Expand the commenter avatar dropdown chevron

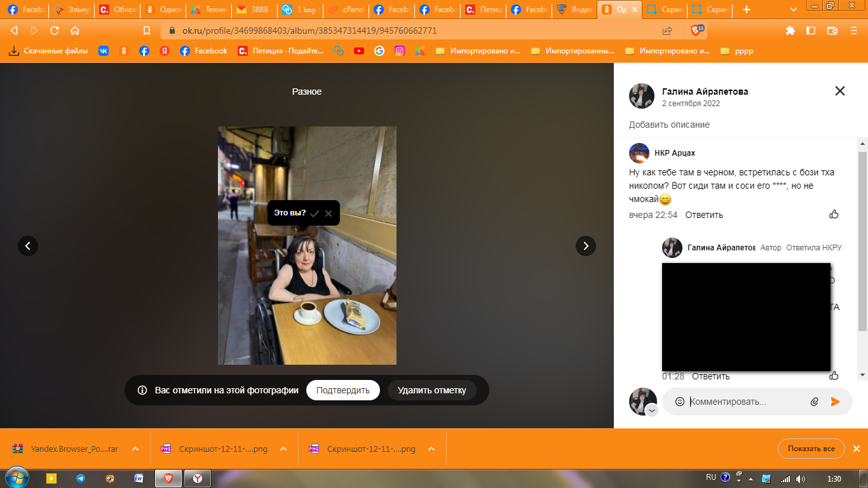point(652,411)
